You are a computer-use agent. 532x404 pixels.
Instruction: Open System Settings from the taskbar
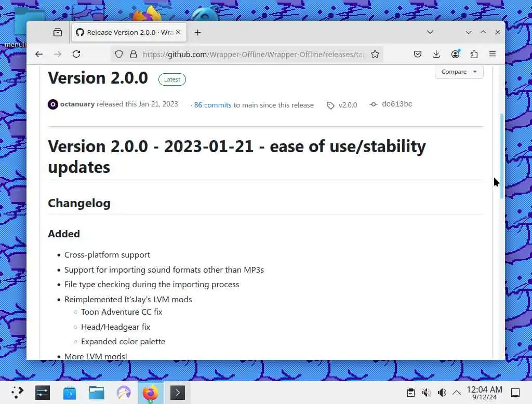[43, 393]
